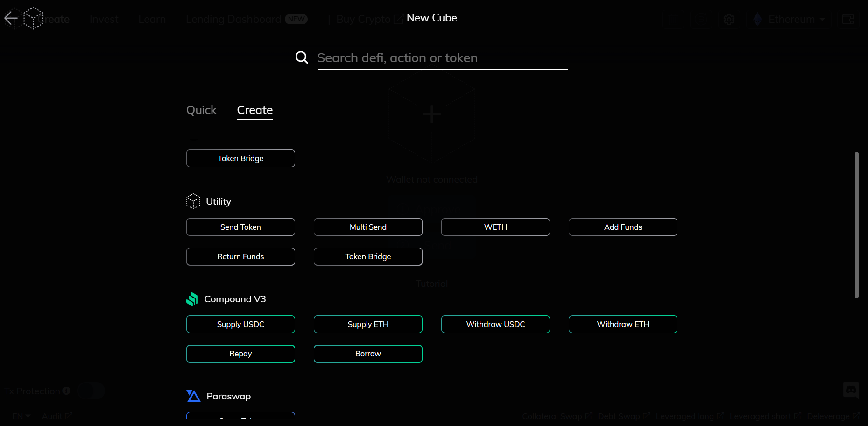Click the magnifier search icon
Screen dimensions: 868x426
[x=302, y=58]
